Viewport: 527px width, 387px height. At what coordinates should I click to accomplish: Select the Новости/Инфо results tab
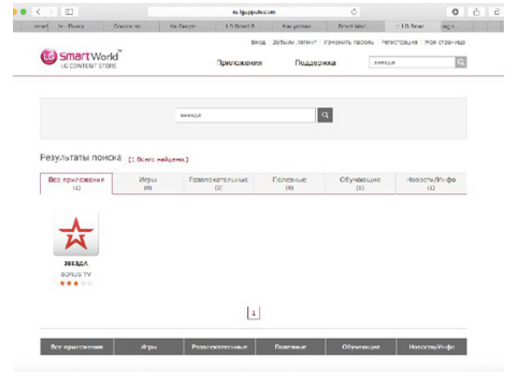pyautogui.click(x=431, y=183)
